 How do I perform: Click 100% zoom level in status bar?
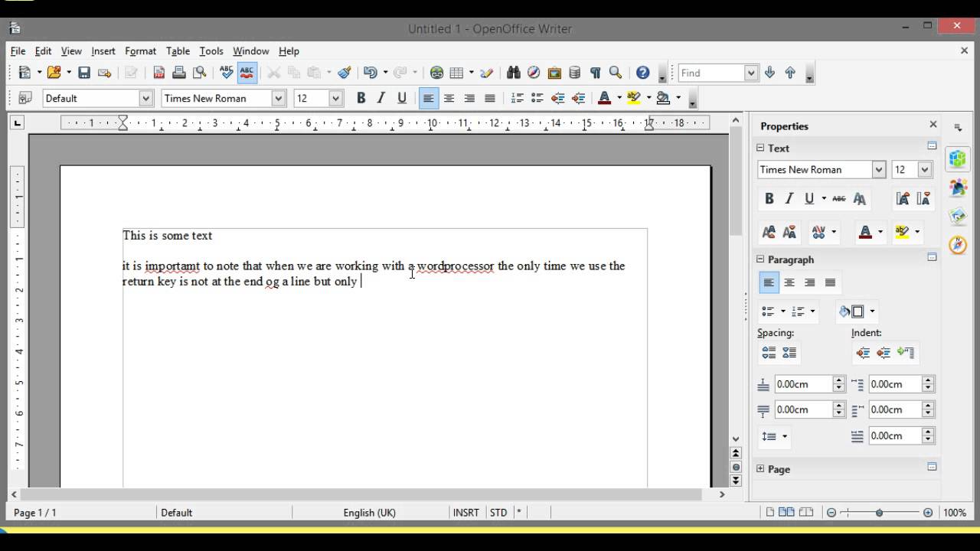(x=955, y=513)
